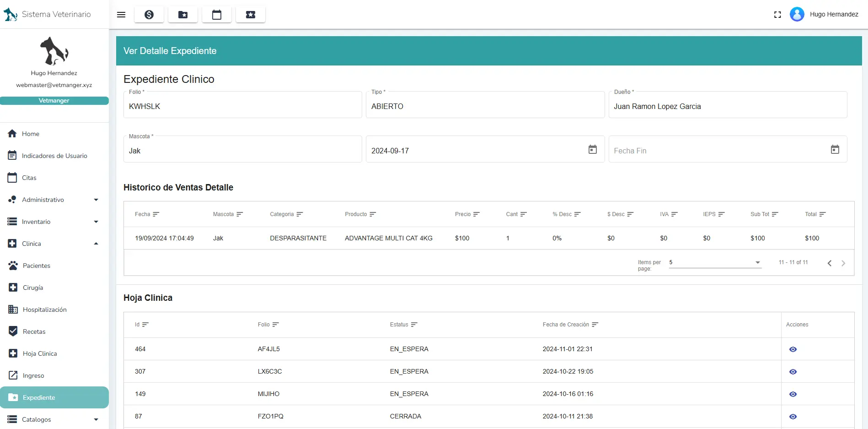The height and width of the screenshot is (429, 868).
Task: Expand the Inventario sidebar section
Action: pos(54,222)
